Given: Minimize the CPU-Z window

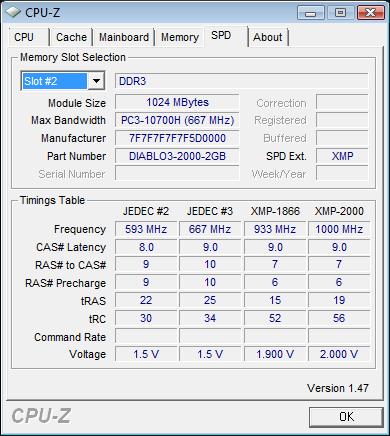Looking at the screenshot, I should tap(311, 13).
